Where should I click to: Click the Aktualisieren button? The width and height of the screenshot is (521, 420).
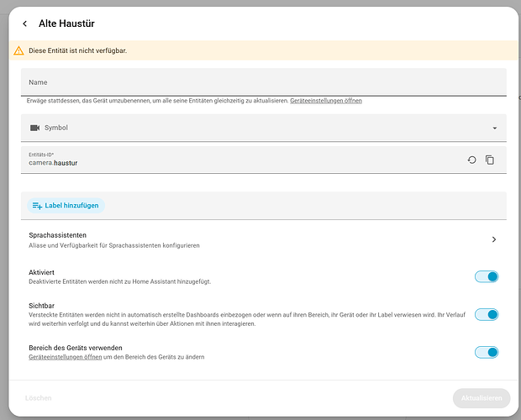click(x=482, y=398)
